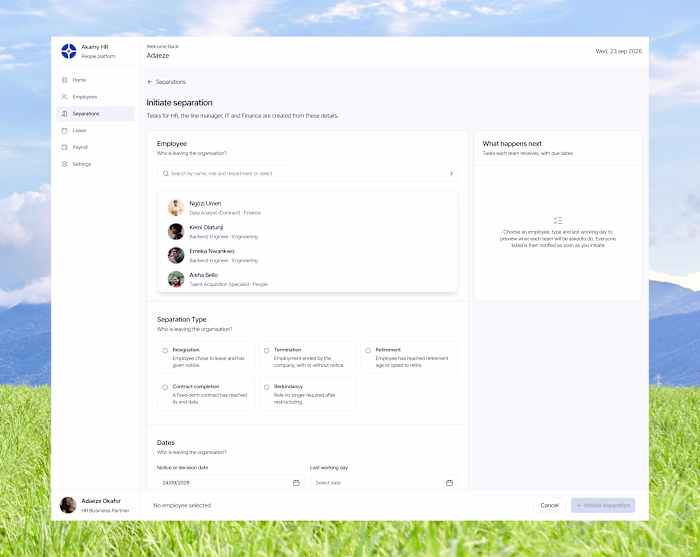This screenshot has width=700, height=557.
Task: Choose the Redundancy separation type
Action: point(308,394)
